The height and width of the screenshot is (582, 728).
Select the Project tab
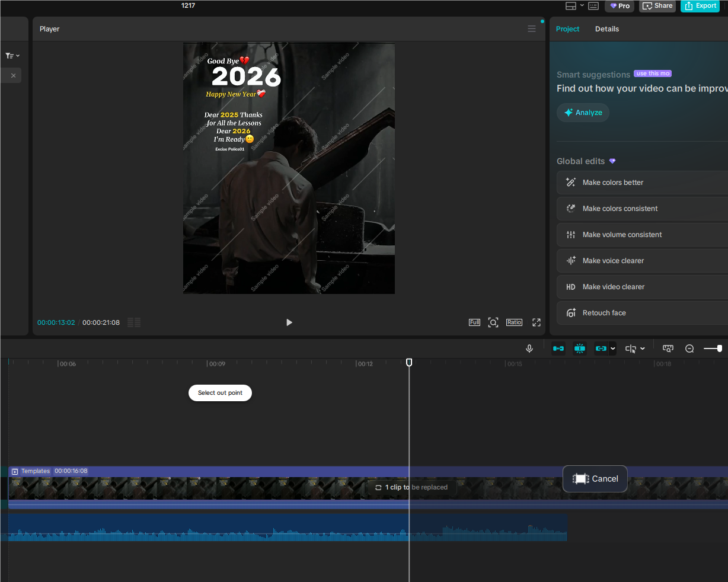[x=567, y=28]
